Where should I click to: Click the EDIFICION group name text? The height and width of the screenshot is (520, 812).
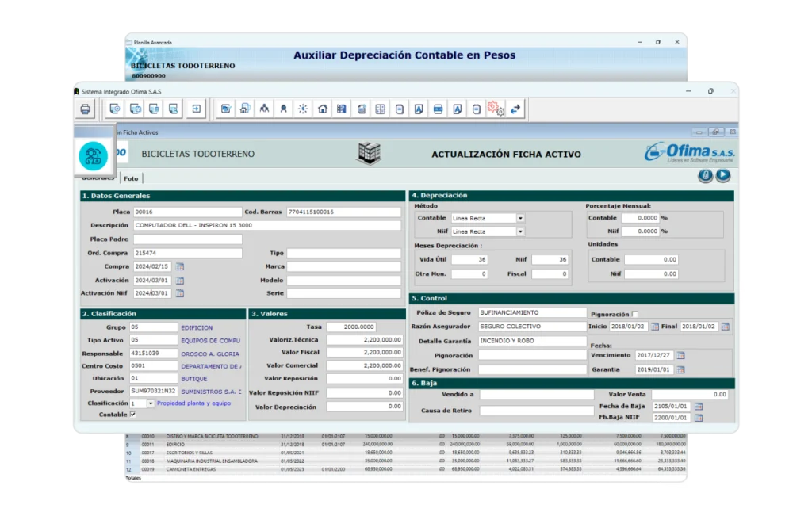tap(197, 328)
